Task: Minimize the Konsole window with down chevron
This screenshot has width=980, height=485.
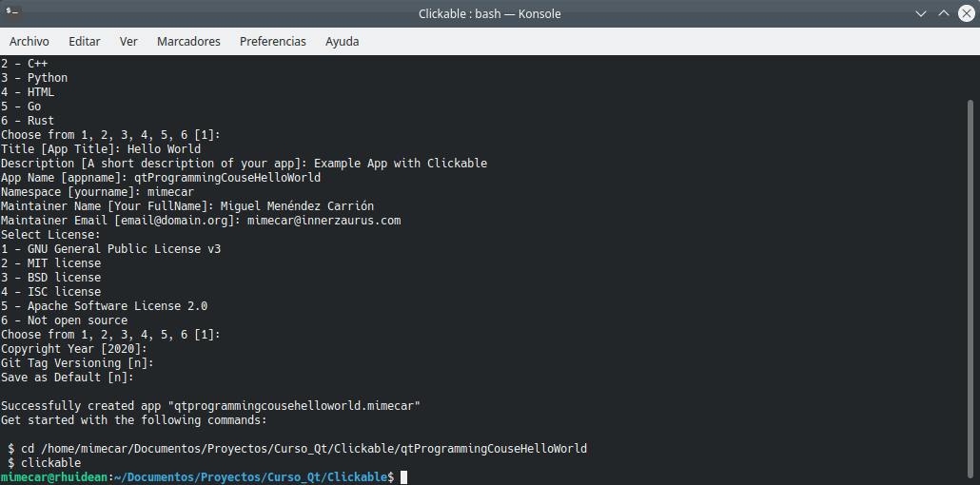Action: (x=921, y=13)
